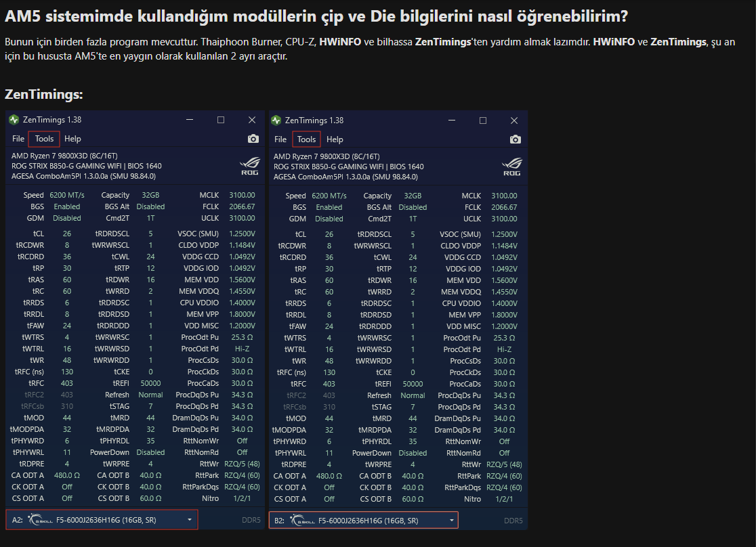Click DDR5 label in left ZenTimings window
The height and width of the screenshot is (547, 756).
click(251, 519)
